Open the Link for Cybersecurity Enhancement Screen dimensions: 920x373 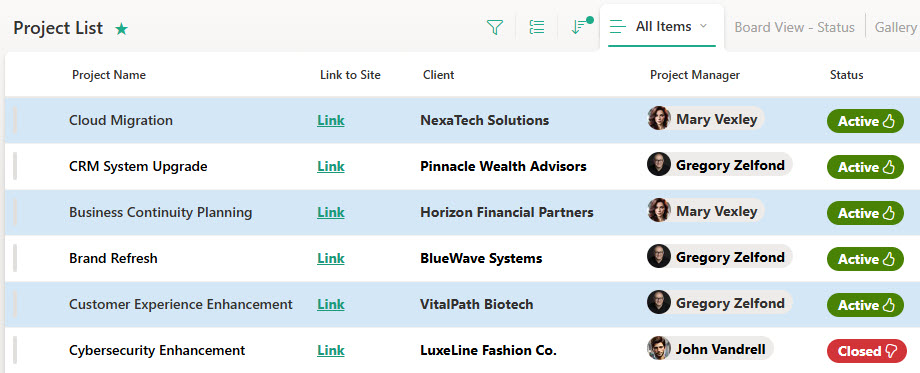coord(331,351)
